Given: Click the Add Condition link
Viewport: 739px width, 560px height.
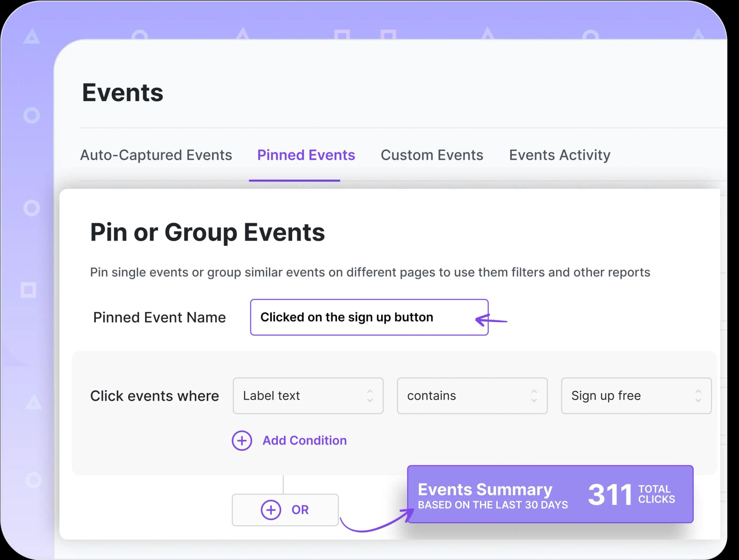Looking at the screenshot, I should click(304, 440).
